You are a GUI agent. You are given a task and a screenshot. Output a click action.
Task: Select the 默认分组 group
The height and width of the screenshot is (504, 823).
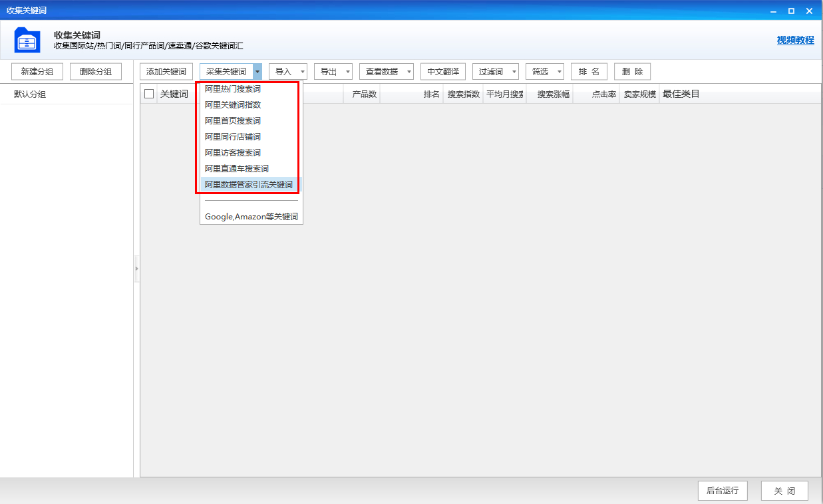(67, 94)
